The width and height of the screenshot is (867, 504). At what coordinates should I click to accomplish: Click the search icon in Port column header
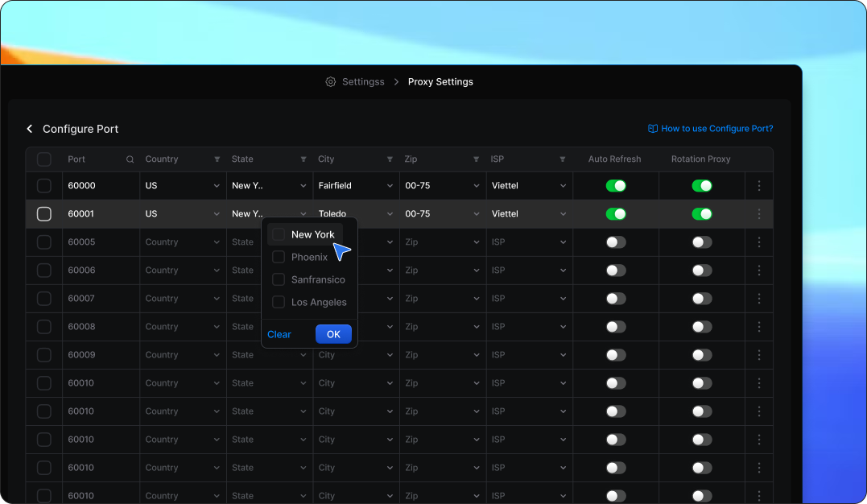click(x=130, y=159)
